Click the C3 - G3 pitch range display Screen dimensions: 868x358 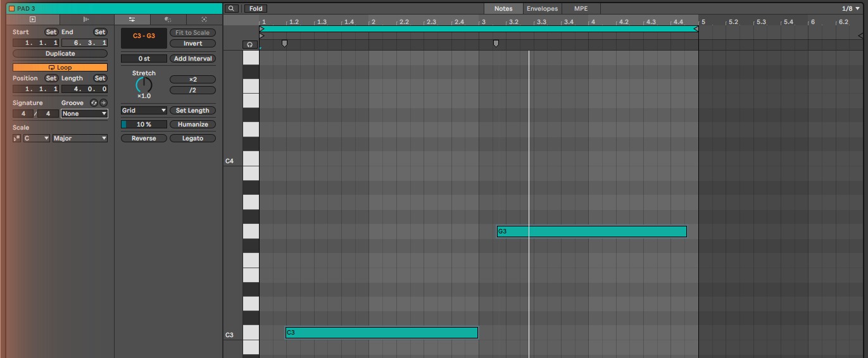point(144,38)
